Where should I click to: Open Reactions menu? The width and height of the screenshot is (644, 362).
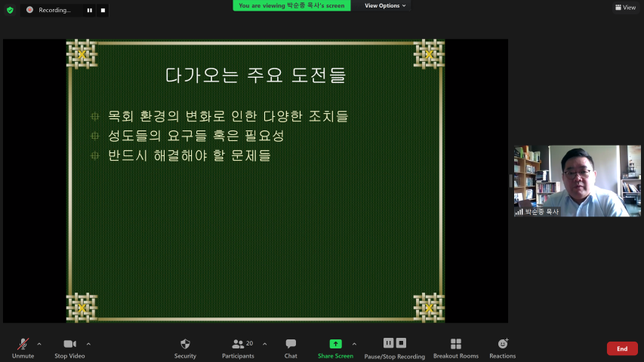click(503, 348)
